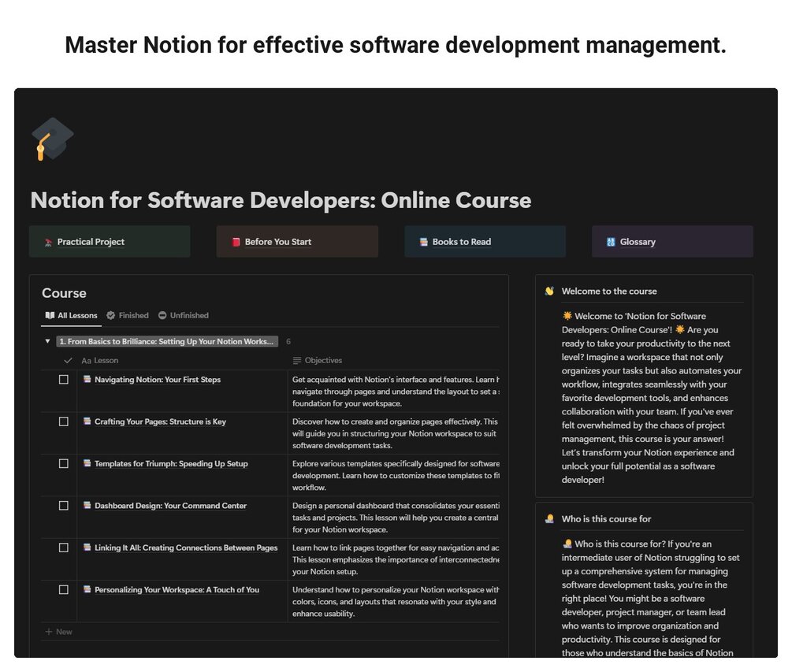Open Crafting Your Pages: Structure is Key

click(x=160, y=421)
